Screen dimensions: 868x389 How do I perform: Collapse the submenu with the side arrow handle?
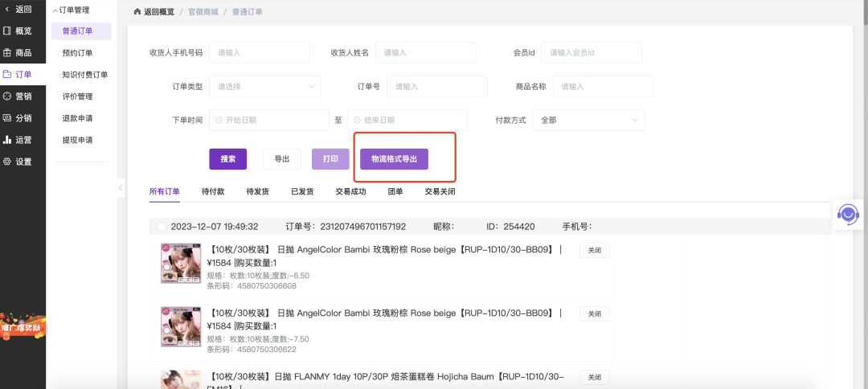[120, 187]
